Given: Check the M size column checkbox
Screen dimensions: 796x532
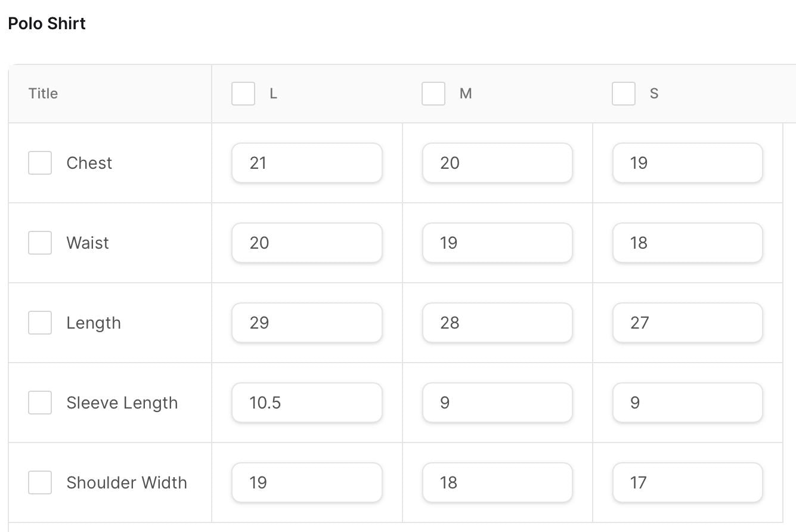Looking at the screenshot, I should (x=433, y=94).
